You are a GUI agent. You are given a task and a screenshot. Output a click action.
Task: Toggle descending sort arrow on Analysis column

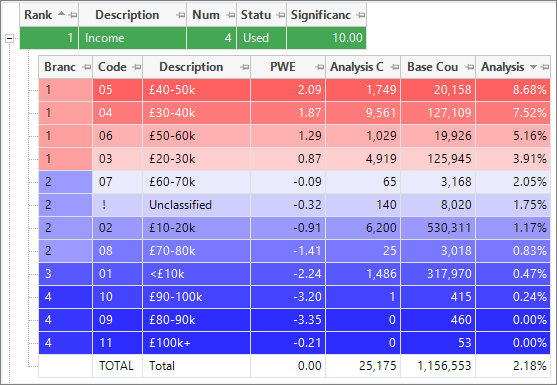533,67
